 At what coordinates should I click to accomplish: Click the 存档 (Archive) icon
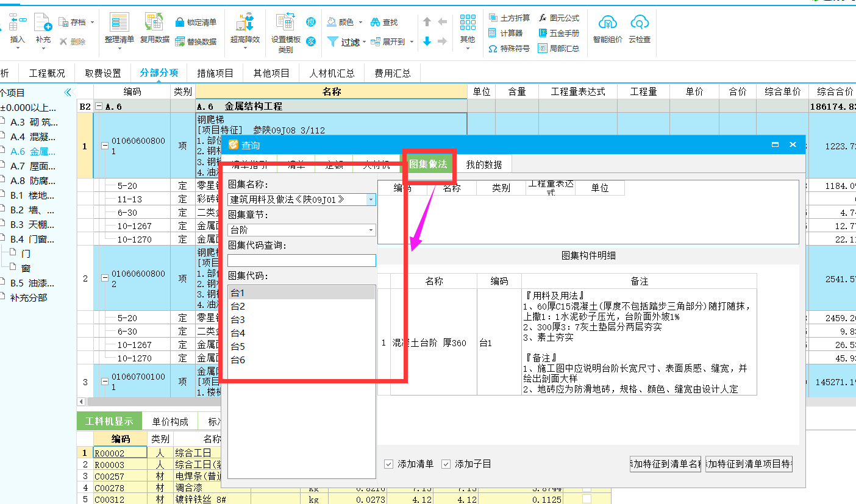[64, 22]
